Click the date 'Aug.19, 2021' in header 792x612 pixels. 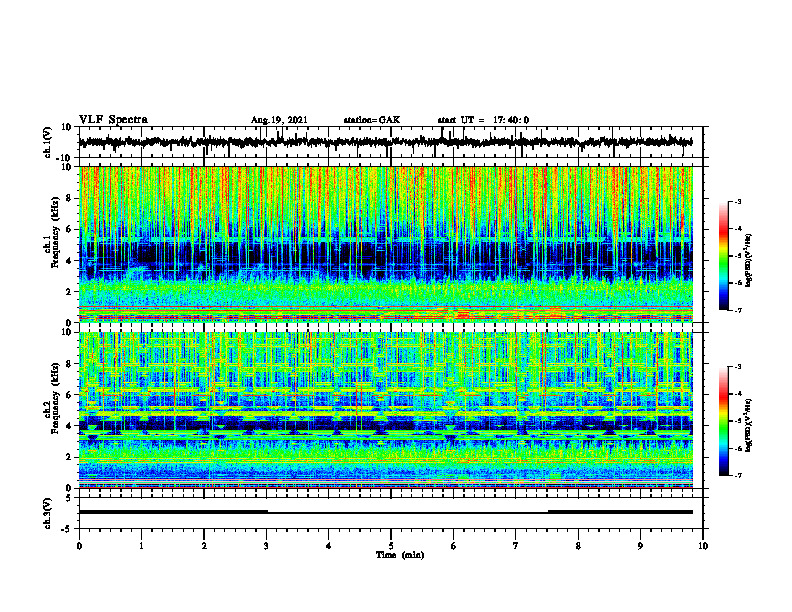pos(279,120)
